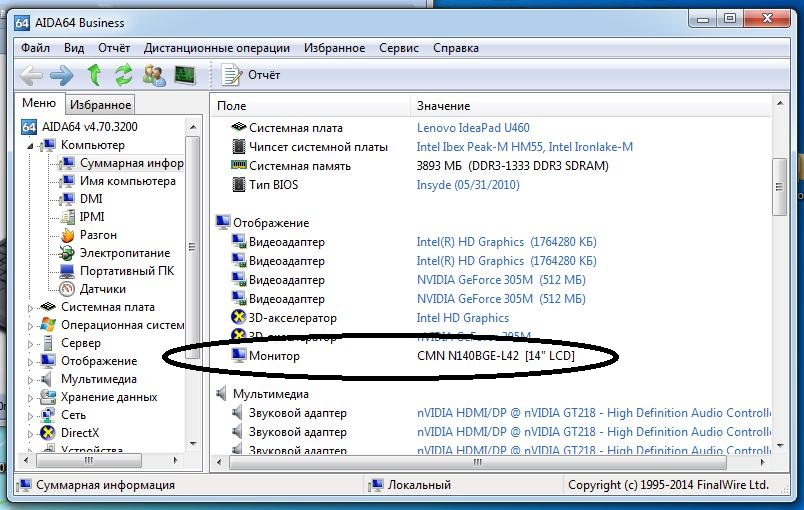Switch to the Избранное tab in left panel

pyautogui.click(x=100, y=105)
